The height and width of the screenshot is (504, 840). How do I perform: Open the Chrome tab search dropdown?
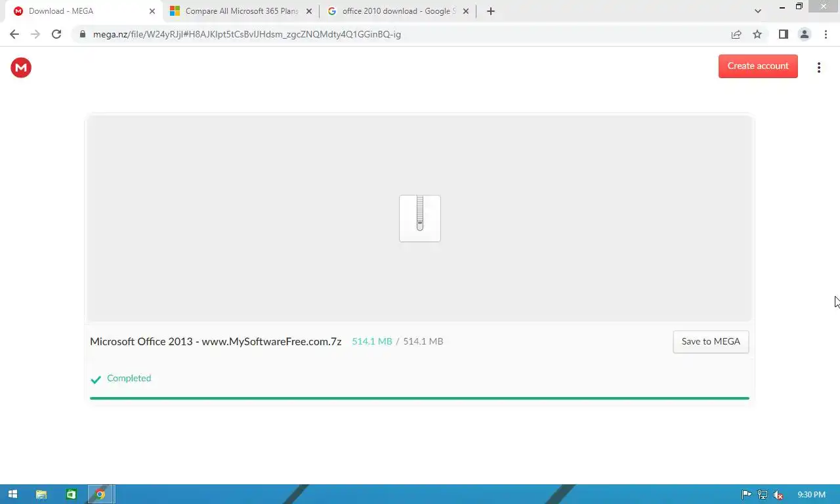[x=758, y=11]
